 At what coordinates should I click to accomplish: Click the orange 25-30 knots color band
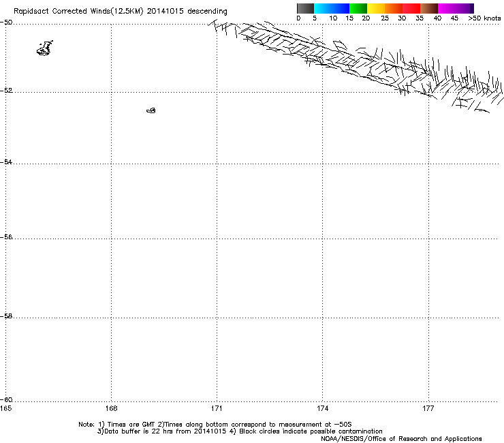394,8
